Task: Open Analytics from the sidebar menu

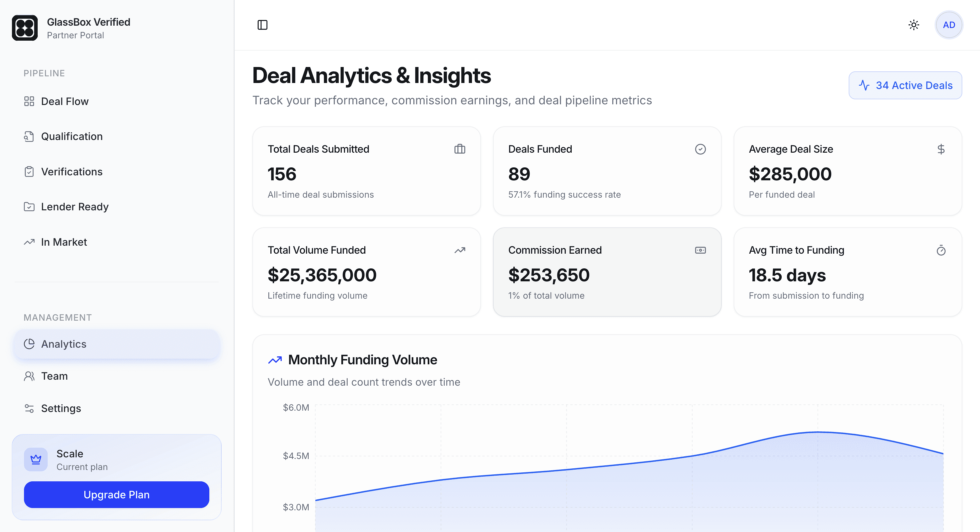Action: [64, 344]
